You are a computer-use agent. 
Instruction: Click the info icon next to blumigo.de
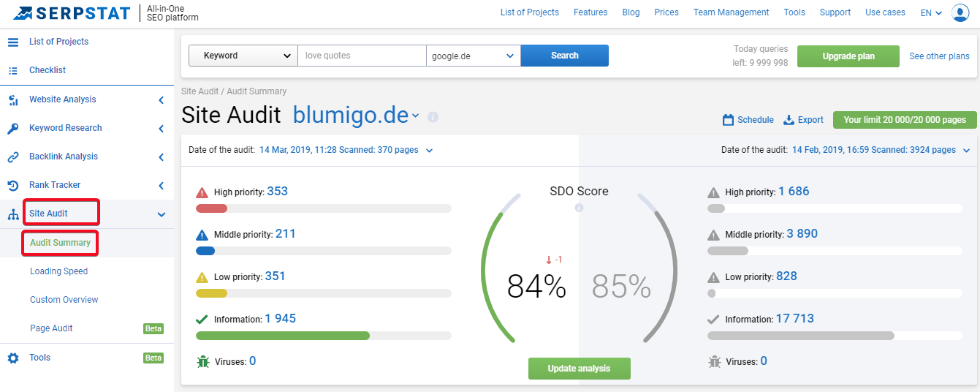tap(433, 116)
